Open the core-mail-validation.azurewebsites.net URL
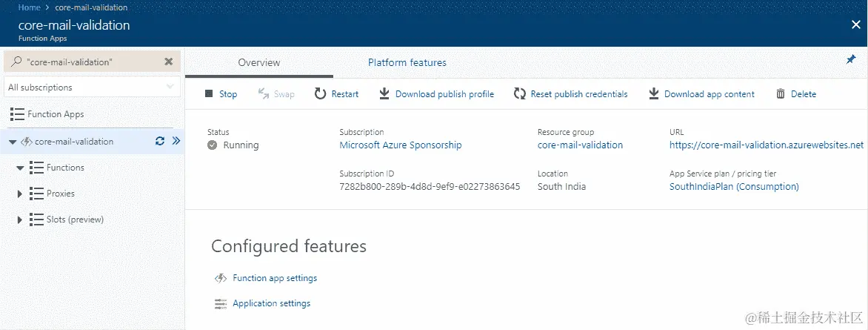Screen dimensions: 868x330 point(766,145)
